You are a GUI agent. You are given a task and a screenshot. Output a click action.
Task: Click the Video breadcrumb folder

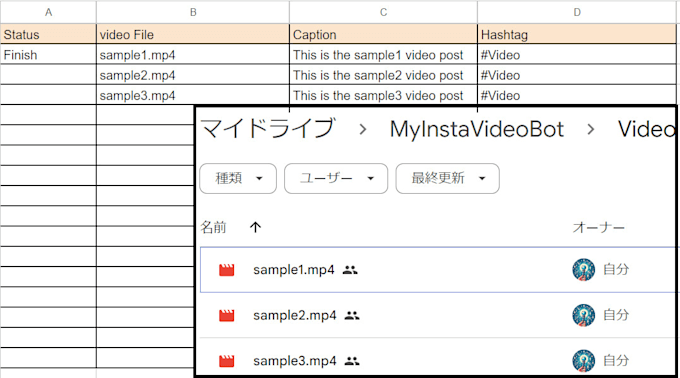coord(646,129)
